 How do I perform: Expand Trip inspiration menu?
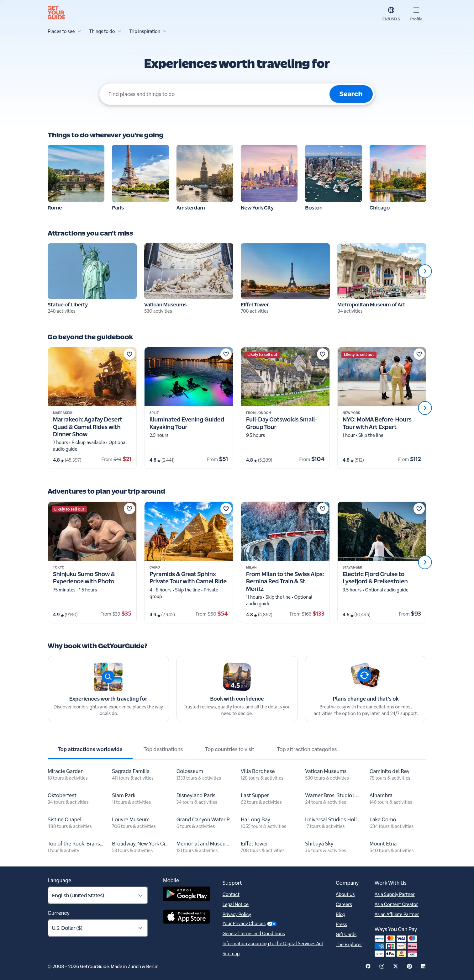[x=148, y=31]
